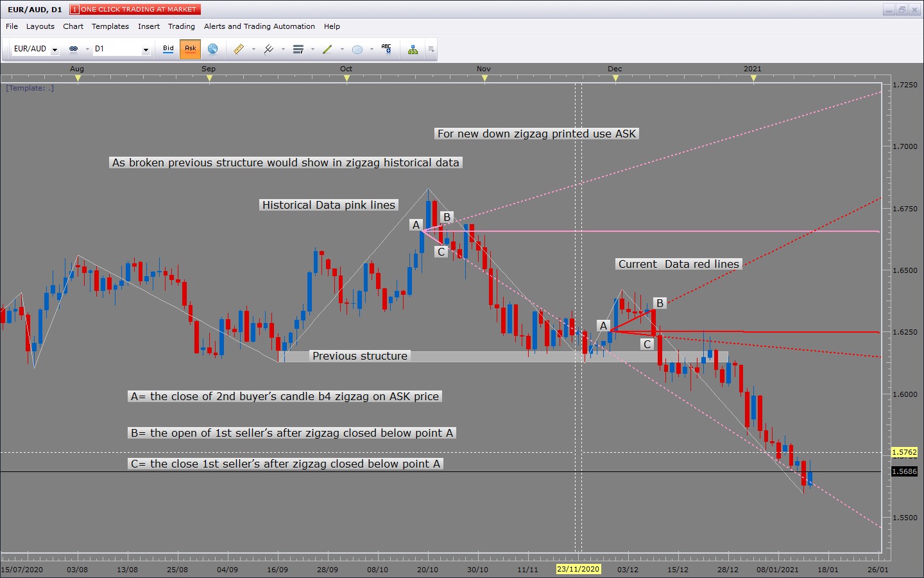This screenshot has height=578, width=924.
Task: Open Alerts and Trading Automation menu
Action: pos(259,26)
